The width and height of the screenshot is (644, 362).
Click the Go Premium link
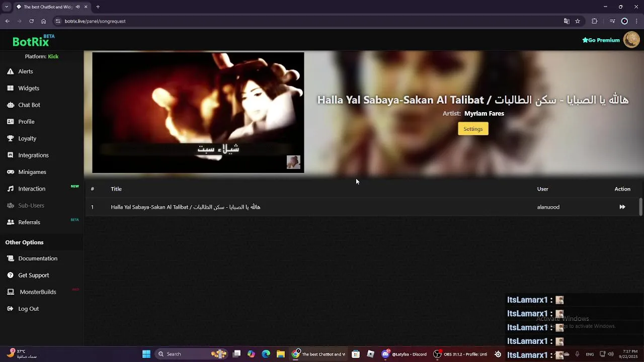coord(601,40)
